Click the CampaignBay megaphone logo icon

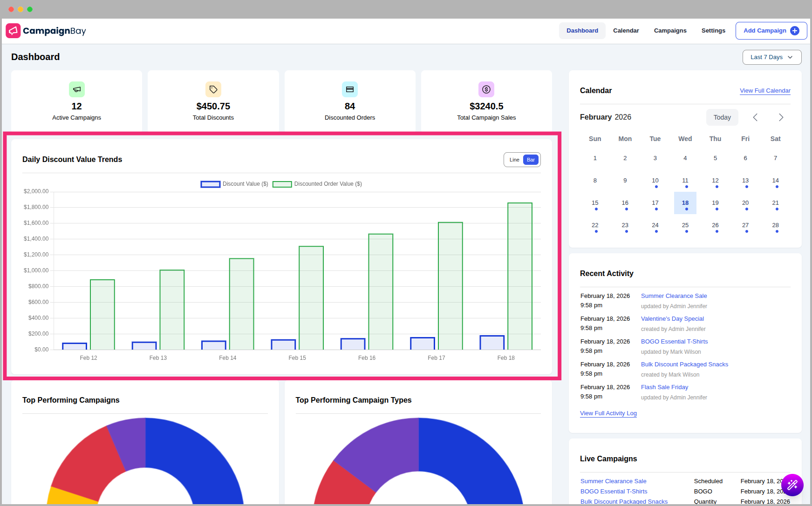coord(13,31)
